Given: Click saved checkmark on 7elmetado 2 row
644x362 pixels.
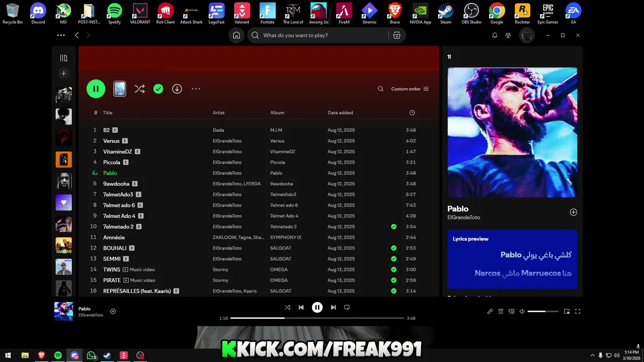Looking at the screenshot, I should coord(393,227).
